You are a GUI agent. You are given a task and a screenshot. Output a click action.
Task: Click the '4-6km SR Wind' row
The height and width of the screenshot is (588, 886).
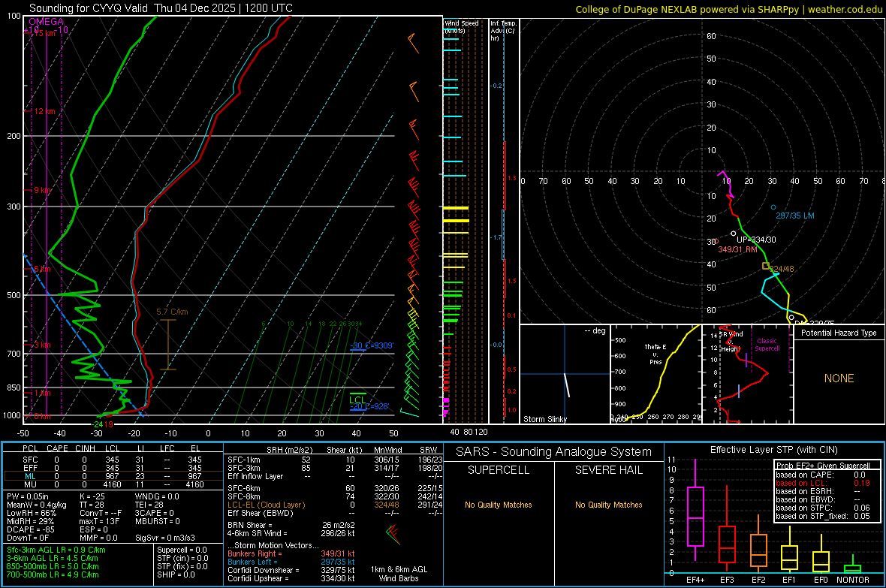pyautogui.click(x=291, y=533)
